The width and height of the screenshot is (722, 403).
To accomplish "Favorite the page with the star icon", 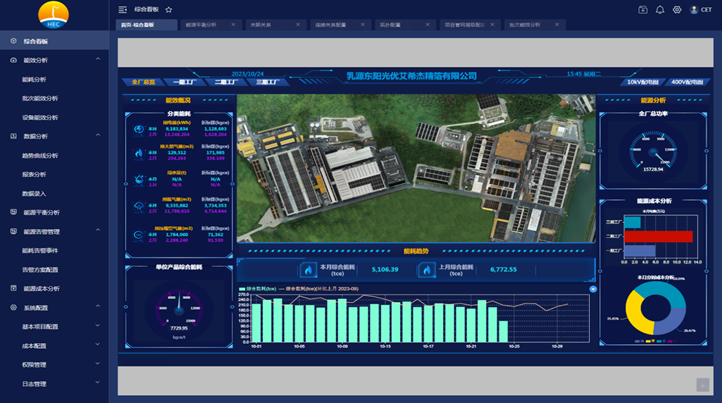I will coord(169,10).
